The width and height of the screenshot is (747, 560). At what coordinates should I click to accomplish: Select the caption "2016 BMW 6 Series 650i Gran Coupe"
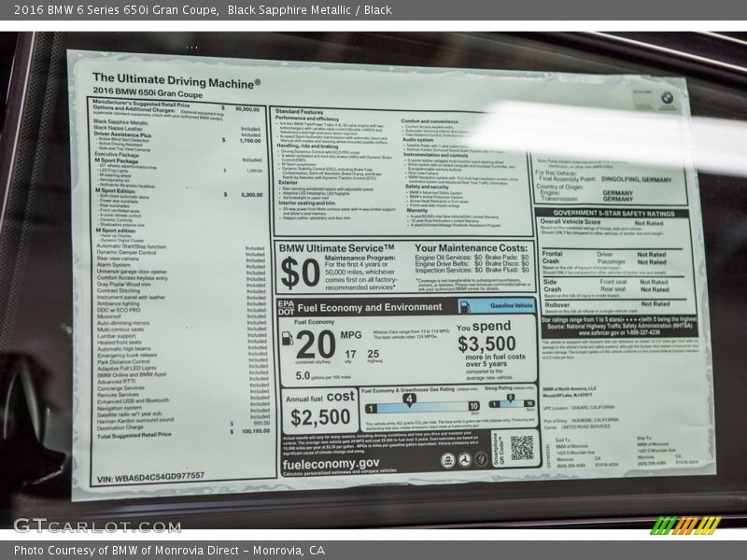pos(116,9)
